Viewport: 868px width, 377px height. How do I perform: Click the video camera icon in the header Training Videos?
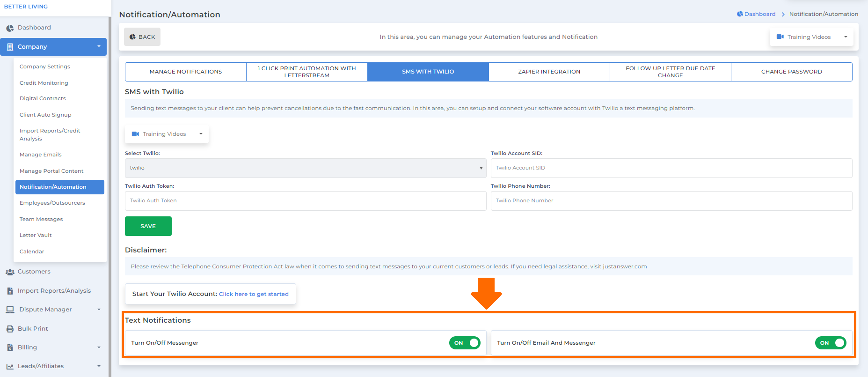pyautogui.click(x=780, y=37)
